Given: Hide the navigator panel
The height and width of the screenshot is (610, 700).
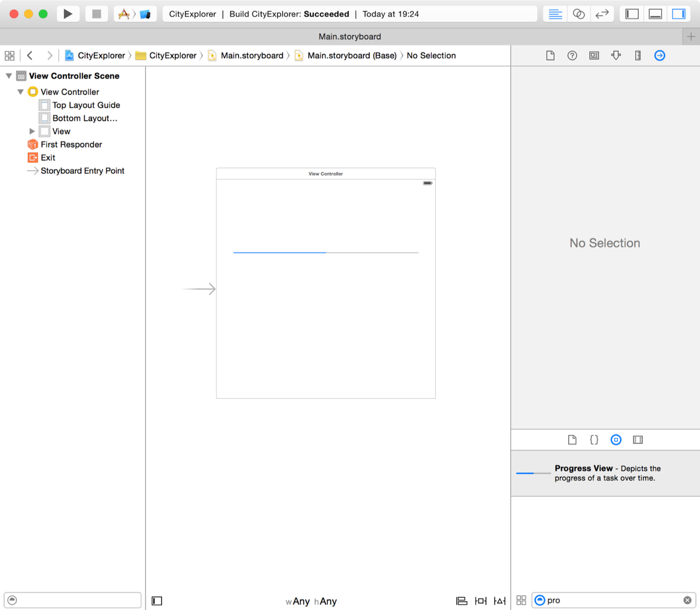Looking at the screenshot, I should 632,13.
